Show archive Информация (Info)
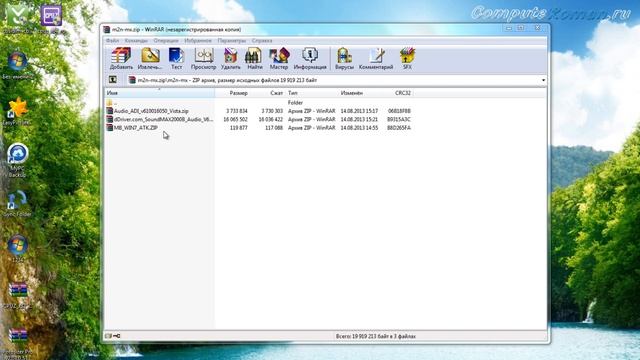The image size is (640, 360). pos(310,58)
